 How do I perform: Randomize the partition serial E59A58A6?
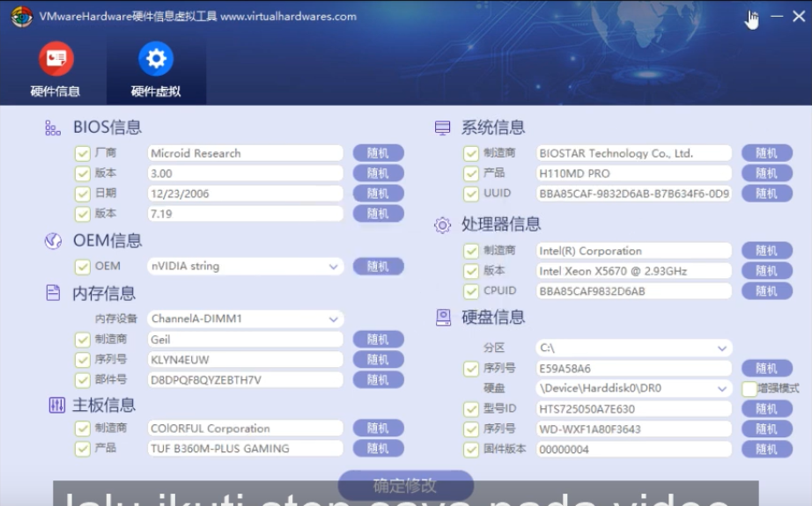pos(767,369)
